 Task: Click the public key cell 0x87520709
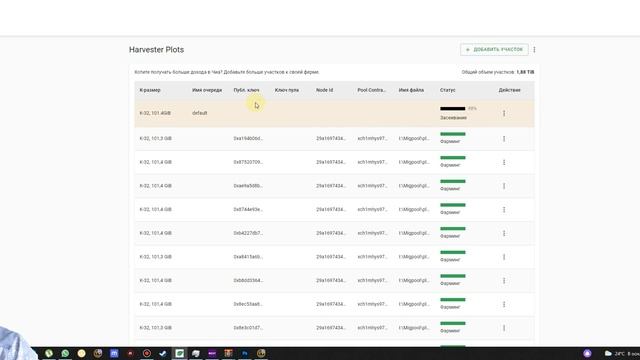(248, 162)
